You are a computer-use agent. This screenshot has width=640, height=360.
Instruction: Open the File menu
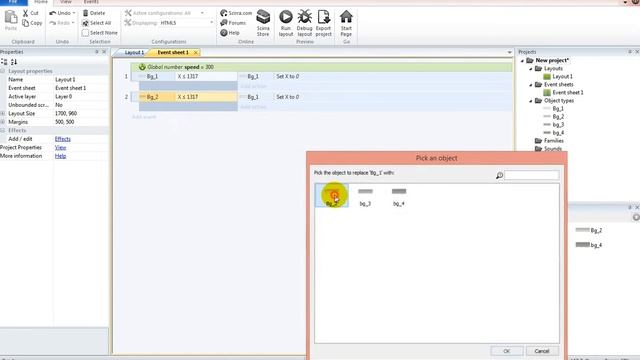click(13, 2)
